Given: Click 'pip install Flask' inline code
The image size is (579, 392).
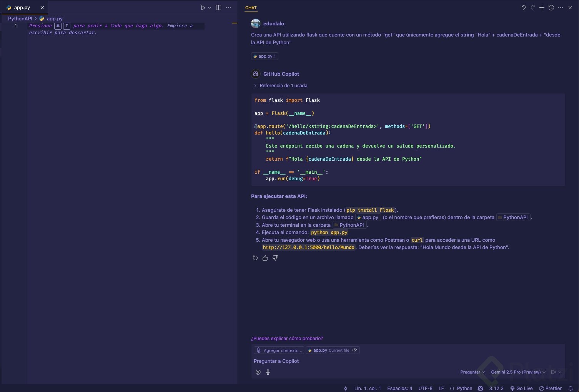Looking at the screenshot, I should (x=370, y=210).
